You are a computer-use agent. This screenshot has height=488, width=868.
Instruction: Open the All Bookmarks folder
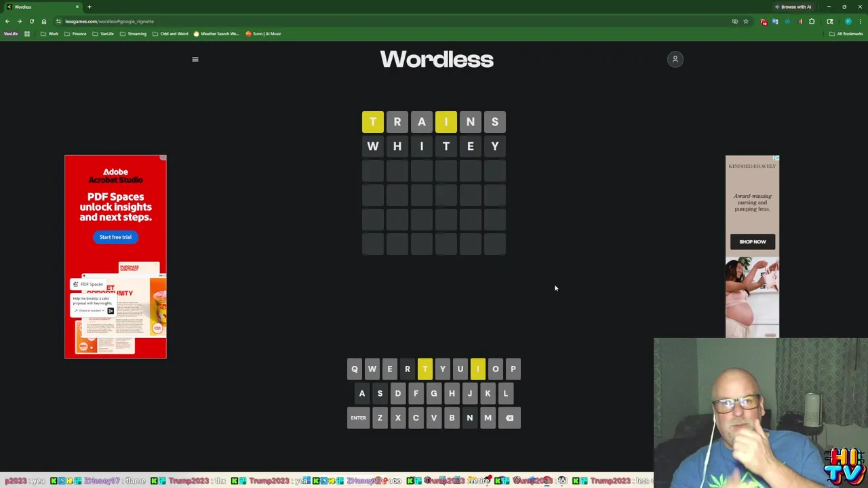[846, 34]
